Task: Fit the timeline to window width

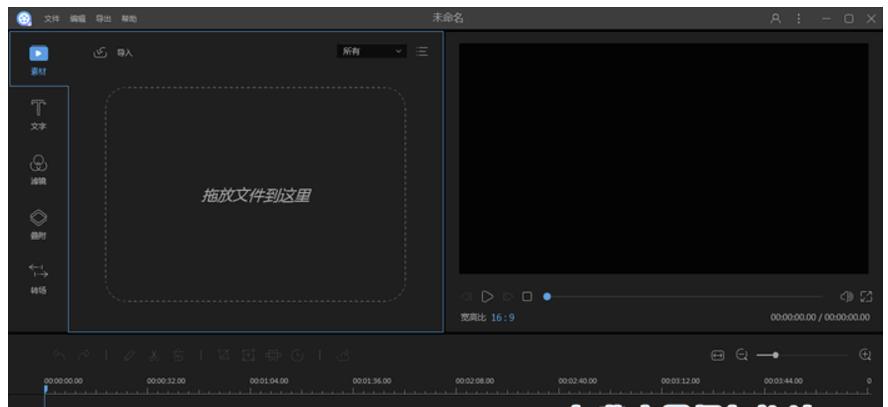Action: tap(718, 355)
